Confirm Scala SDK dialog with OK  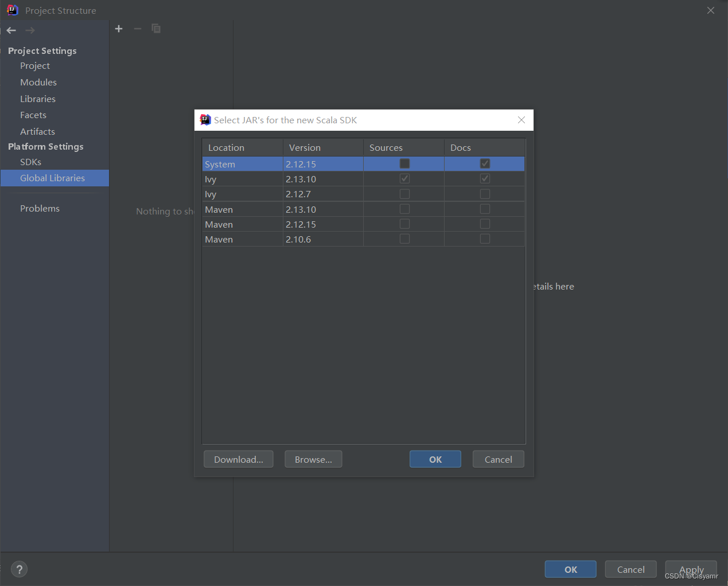[435, 459]
